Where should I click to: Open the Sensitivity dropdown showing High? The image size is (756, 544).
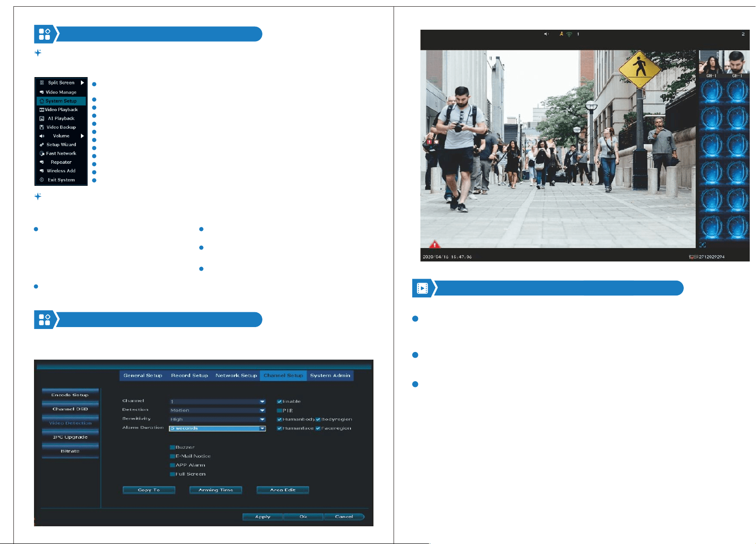pyautogui.click(x=217, y=419)
